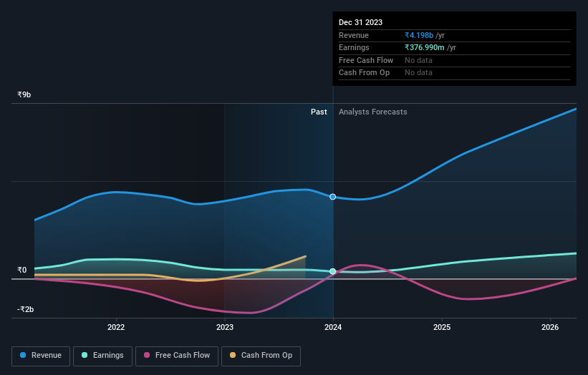588x375 pixels.
Task: Select the Revenue data point at 2024
Action: point(332,197)
